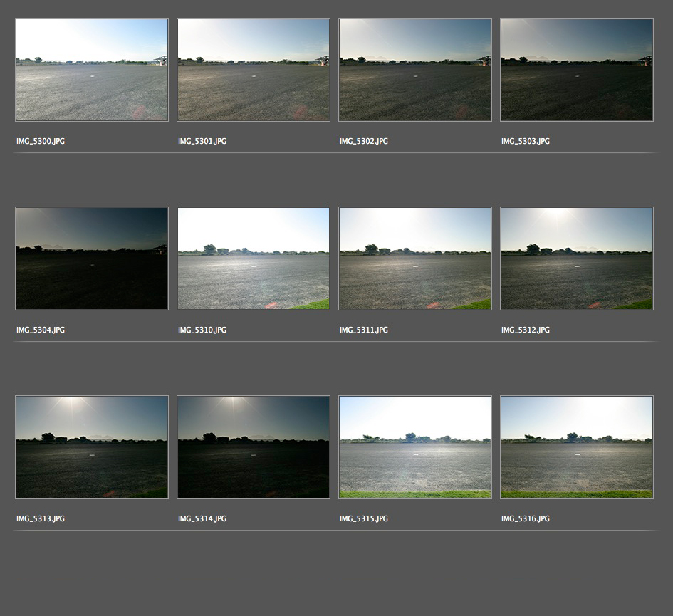This screenshot has width=673, height=616.
Task: Choose the bright IMG_5315.JPG thumbnail
Action: pos(415,447)
